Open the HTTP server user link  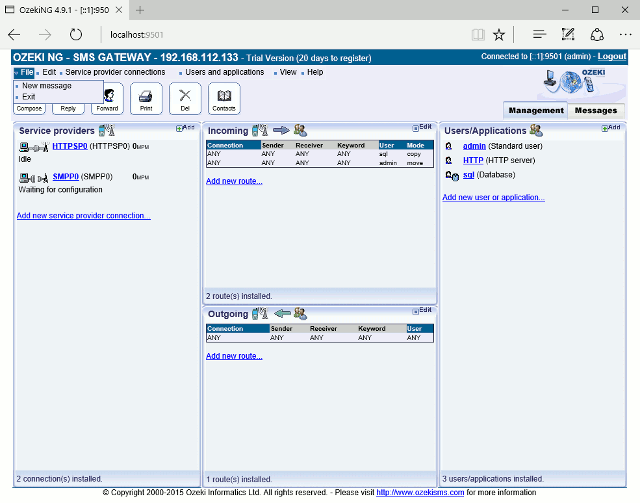473,160
